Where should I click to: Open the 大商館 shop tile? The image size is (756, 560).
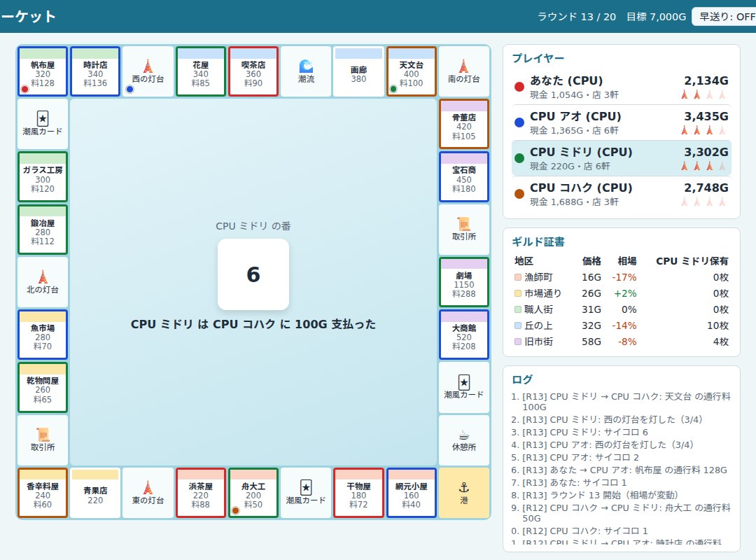click(464, 335)
